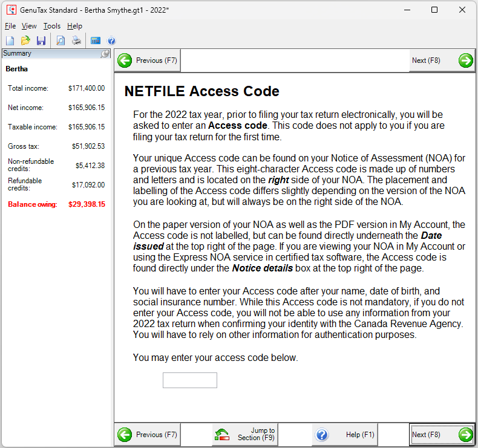The height and width of the screenshot is (448, 478).
Task: Click Non-refundable credits value $5,412.38
Action: point(90,166)
